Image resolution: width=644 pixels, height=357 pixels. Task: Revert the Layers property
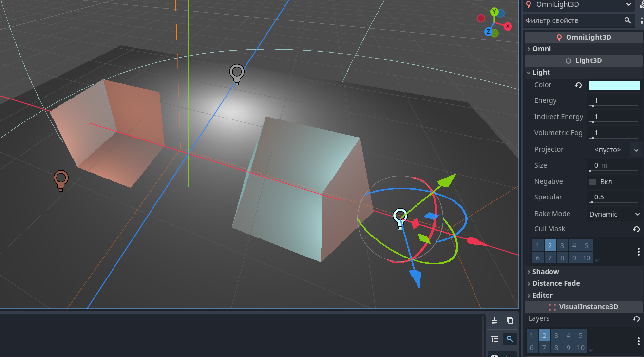pos(636,319)
